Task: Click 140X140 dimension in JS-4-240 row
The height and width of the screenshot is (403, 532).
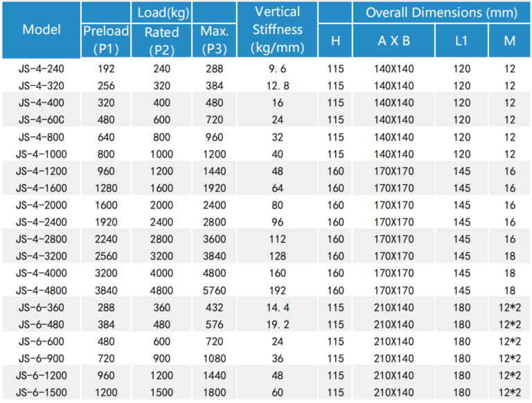Action: point(394,69)
